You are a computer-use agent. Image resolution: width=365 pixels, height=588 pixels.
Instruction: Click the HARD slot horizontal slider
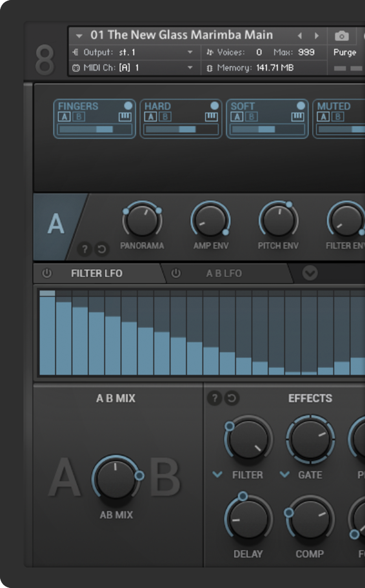(181, 129)
